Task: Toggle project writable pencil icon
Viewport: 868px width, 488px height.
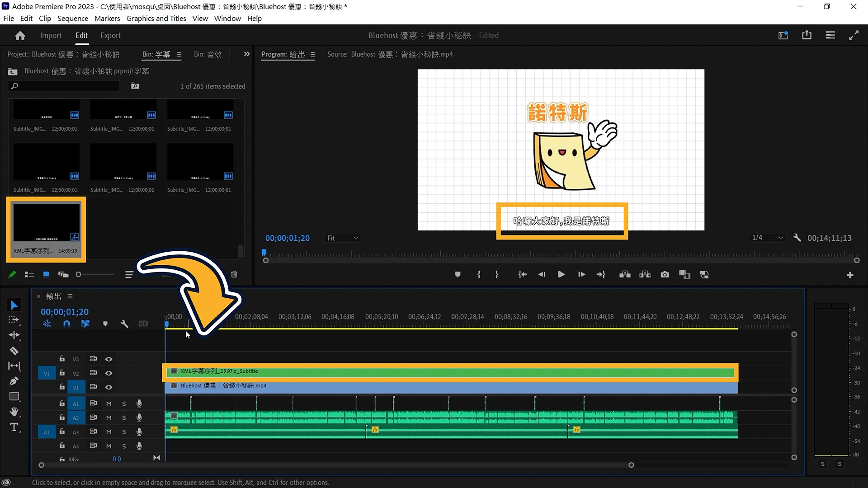Action: click(12, 274)
